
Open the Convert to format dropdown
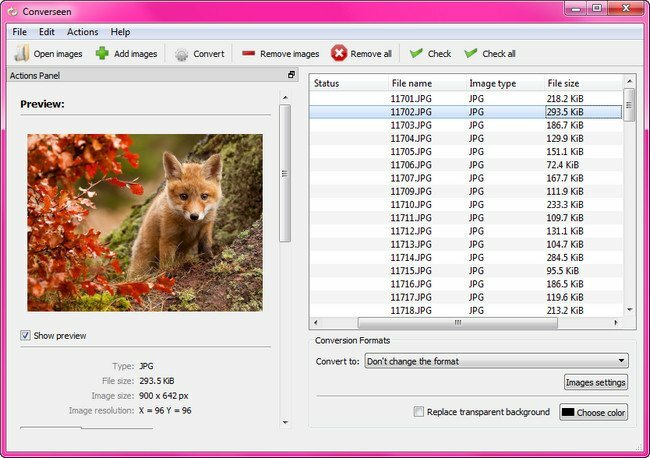[496, 360]
